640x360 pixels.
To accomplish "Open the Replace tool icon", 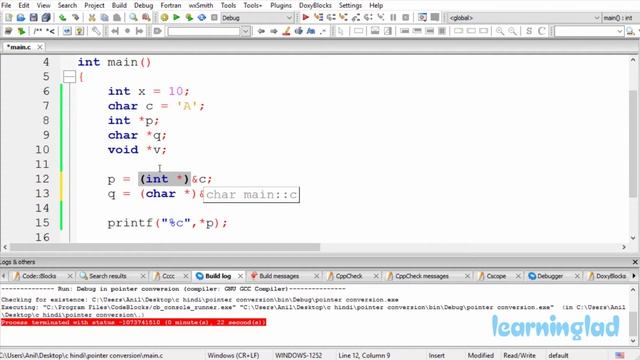I will tap(146, 18).
